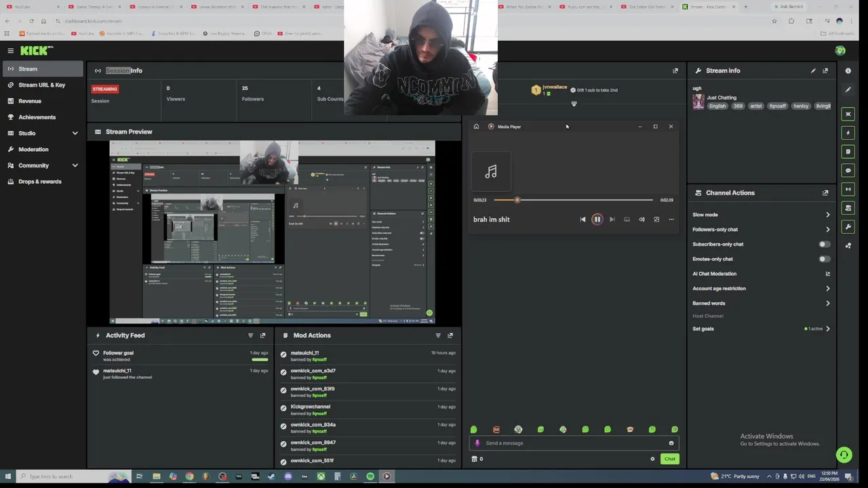Viewport: 868px width, 488px height.
Task: Expand Account age restriction
Action: [x=827, y=289]
